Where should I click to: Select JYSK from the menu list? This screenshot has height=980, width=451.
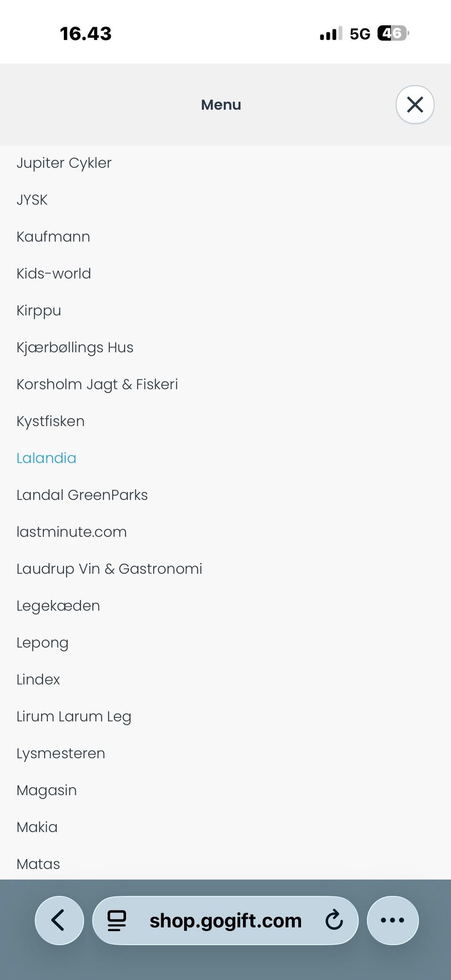(x=32, y=200)
